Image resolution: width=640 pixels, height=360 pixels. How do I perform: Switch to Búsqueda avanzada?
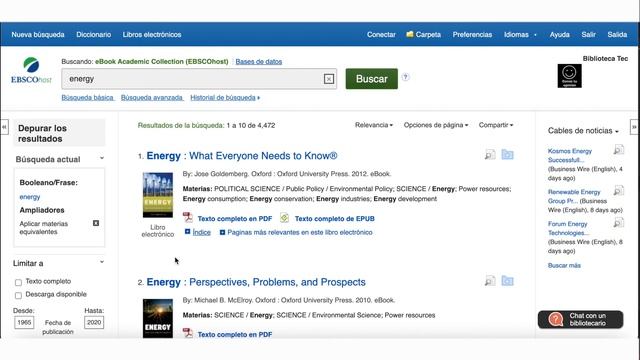152,98
